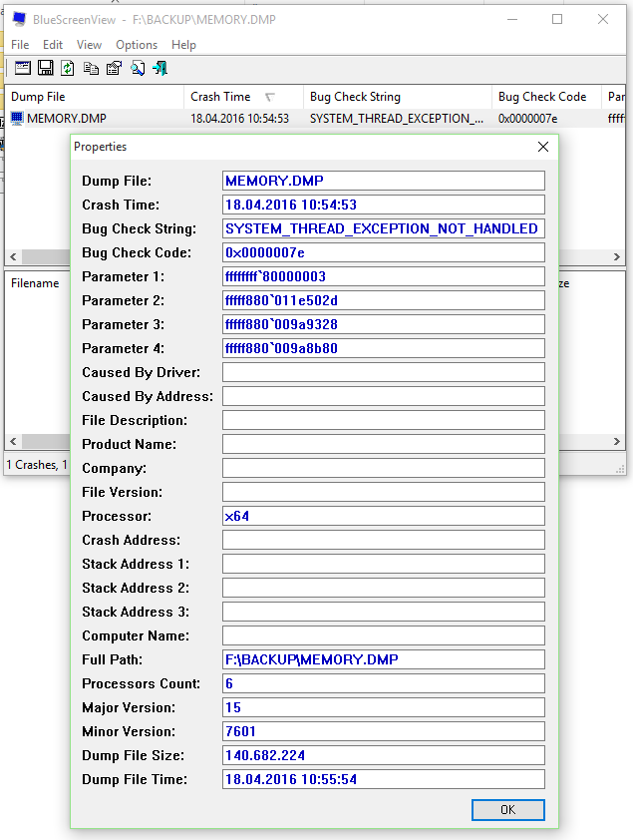Open the File menu
633x840 pixels.
pos(20,45)
